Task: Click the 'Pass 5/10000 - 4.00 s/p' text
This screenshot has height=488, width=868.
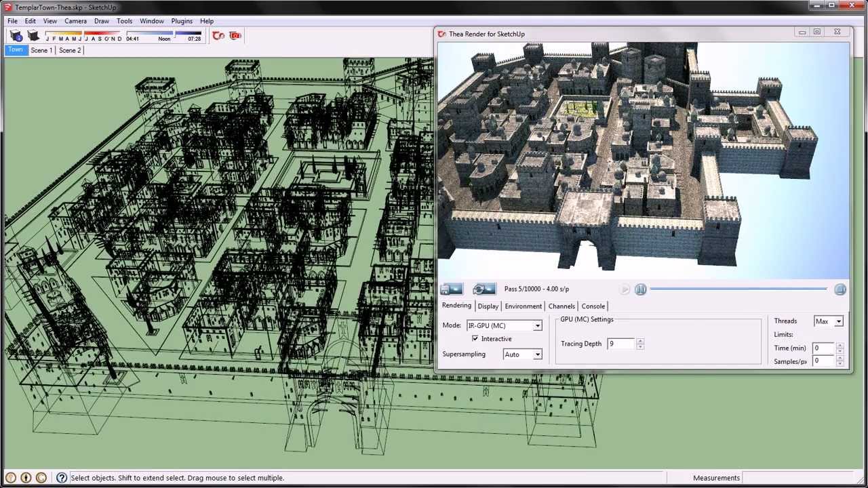Action: pos(536,289)
